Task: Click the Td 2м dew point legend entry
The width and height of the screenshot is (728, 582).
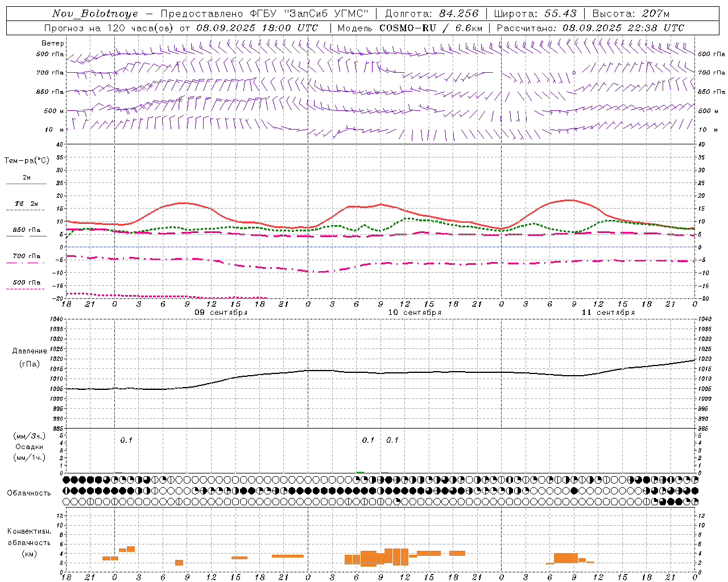Action: 26,206
